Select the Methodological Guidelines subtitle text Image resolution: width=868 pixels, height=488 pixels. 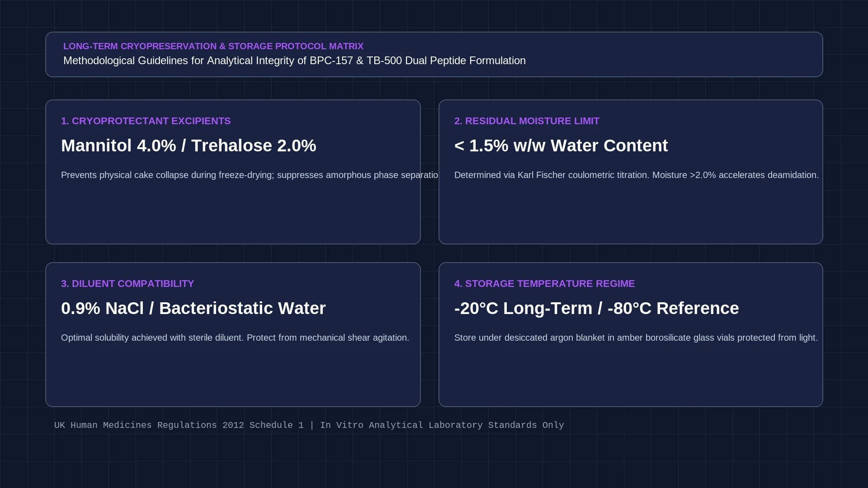click(x=294, y=61)
